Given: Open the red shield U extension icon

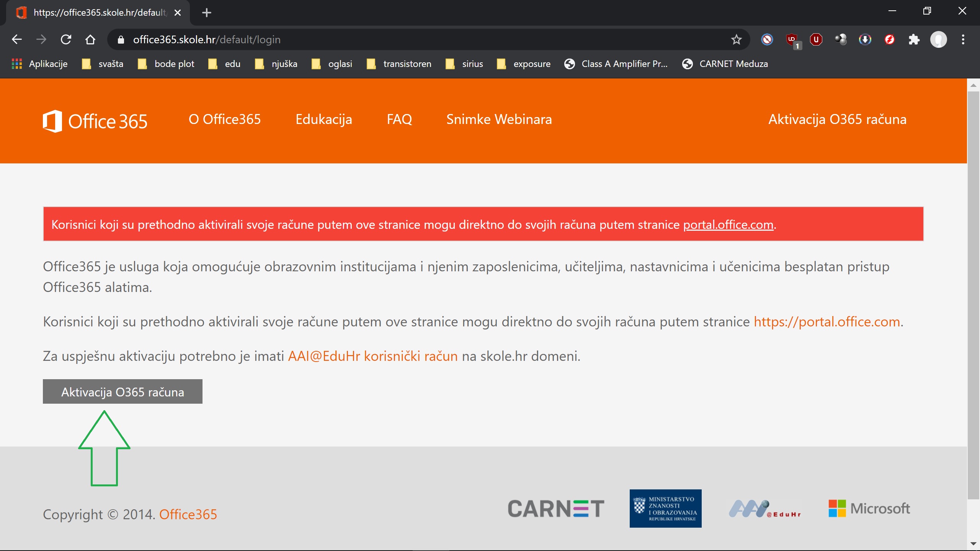Looking at the screenshot, I should click(x=816, y=39).
